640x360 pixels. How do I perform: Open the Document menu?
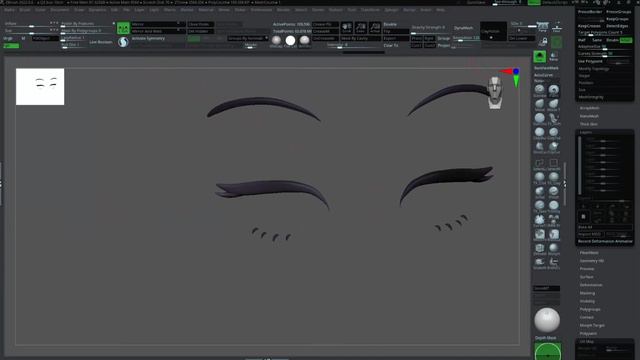60,9
